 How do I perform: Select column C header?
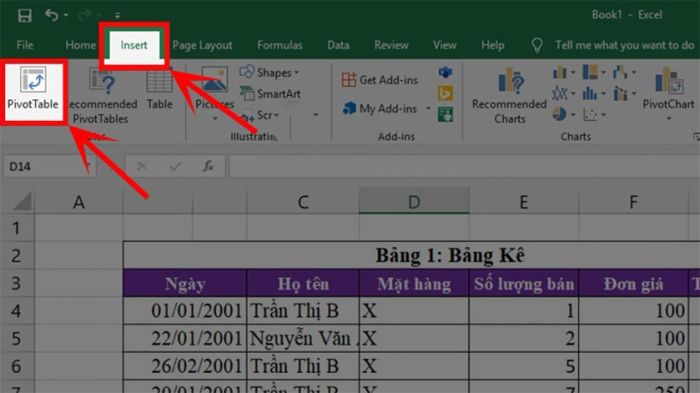[x=303, y=202]
